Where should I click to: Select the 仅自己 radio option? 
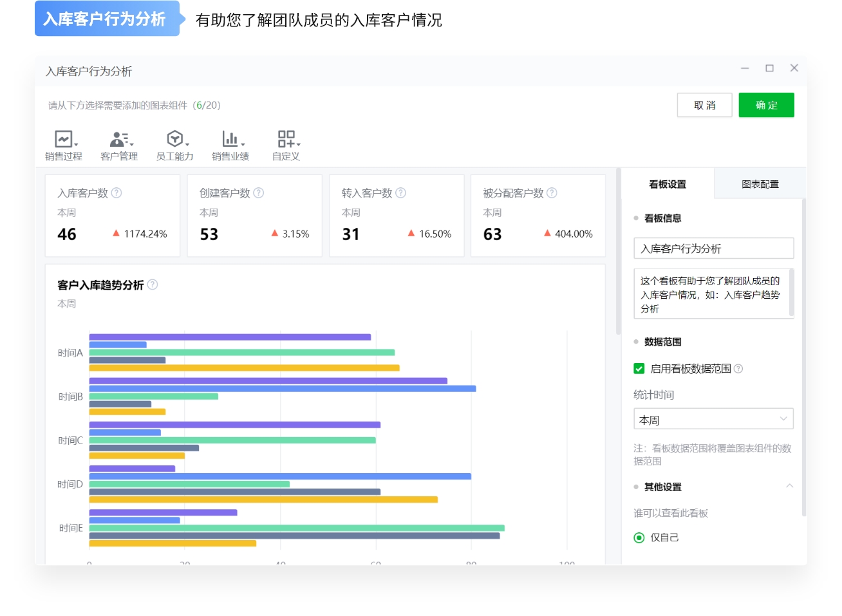[638, 537]
